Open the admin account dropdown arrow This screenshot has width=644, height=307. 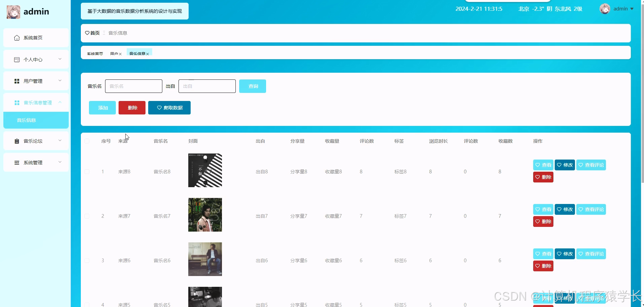click(632, 9)
